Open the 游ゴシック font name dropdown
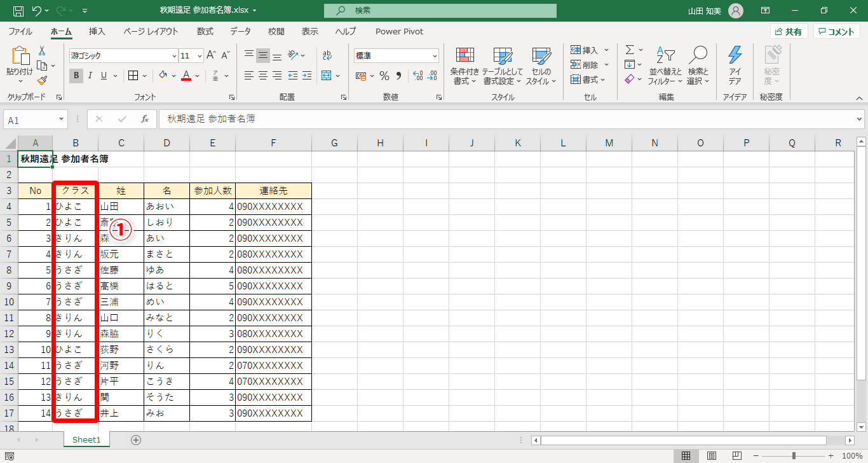Viewport: 868px width, 463px height. pos(174,55)
